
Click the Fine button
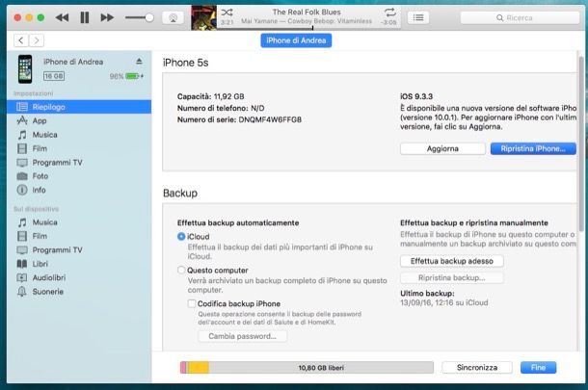pos(538,368)
